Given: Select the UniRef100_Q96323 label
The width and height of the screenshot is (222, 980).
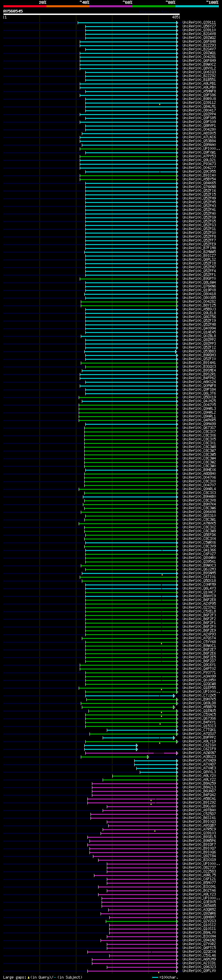Looking at the screenshot, I should (199, 967).
